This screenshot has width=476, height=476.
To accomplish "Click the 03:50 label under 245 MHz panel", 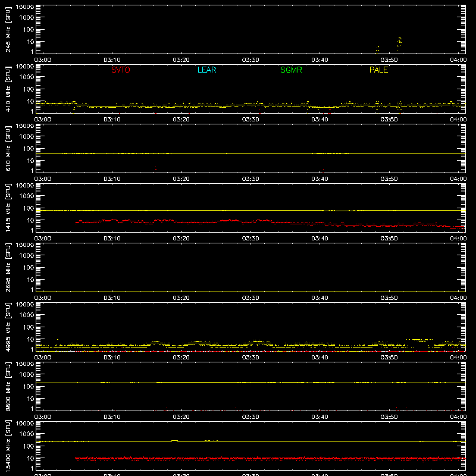I will tap(389, 60).
